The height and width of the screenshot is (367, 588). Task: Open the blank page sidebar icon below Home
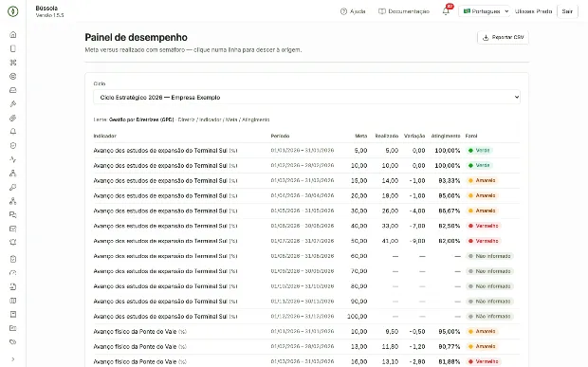click(12, 48)
